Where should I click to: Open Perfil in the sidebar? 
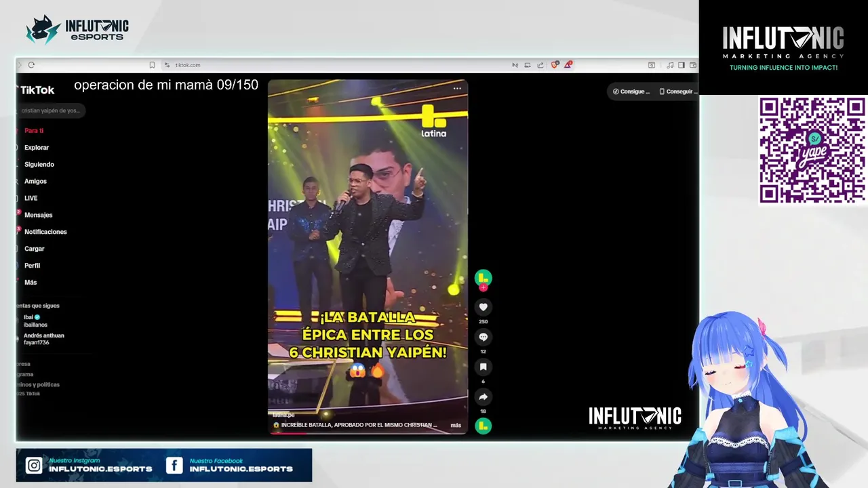click(32, 266)
